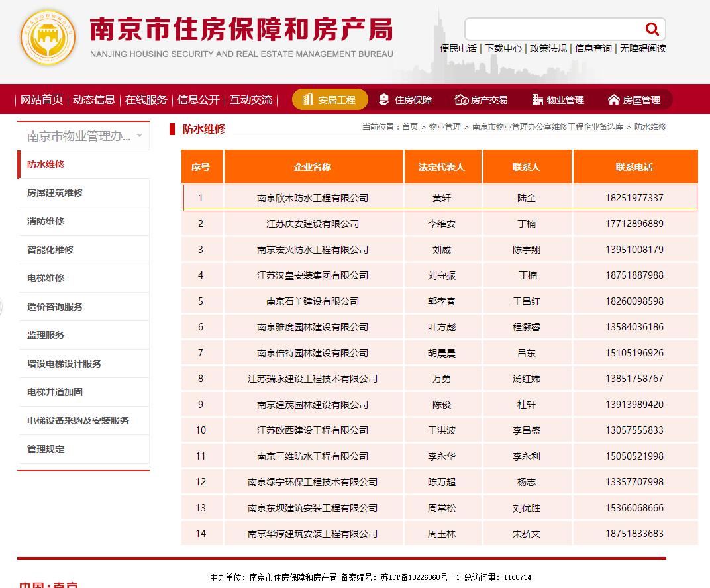Click company 江苏庆安建设有限公司
Screen dimensions: 710x588
click(x=313, y=224)
